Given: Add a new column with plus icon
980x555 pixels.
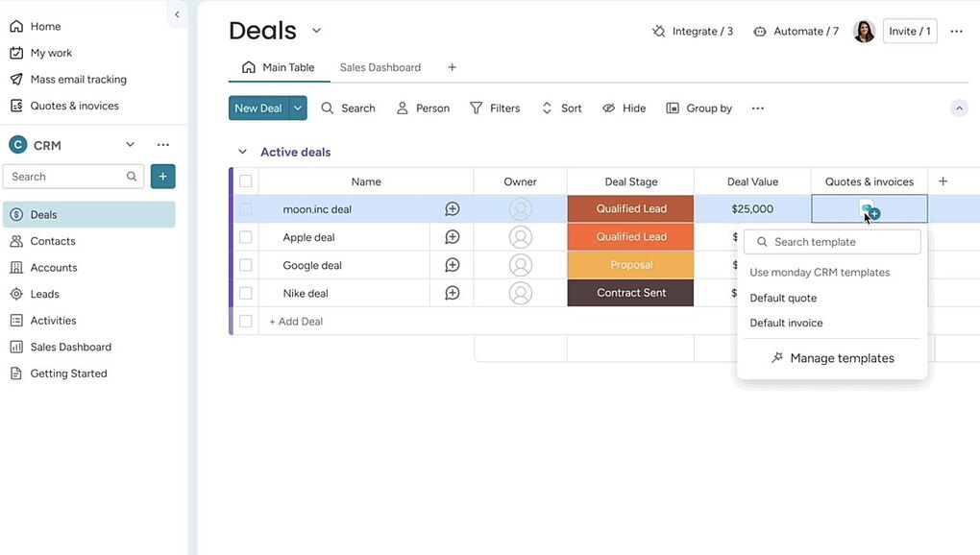Looking at the screenshot, I should point(943,181).
